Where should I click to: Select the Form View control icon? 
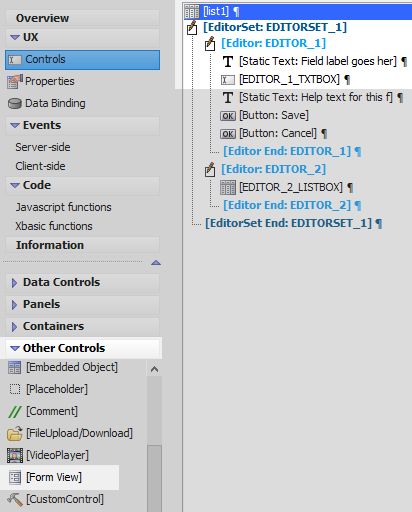pyautogui.click(x=15, y=477)
